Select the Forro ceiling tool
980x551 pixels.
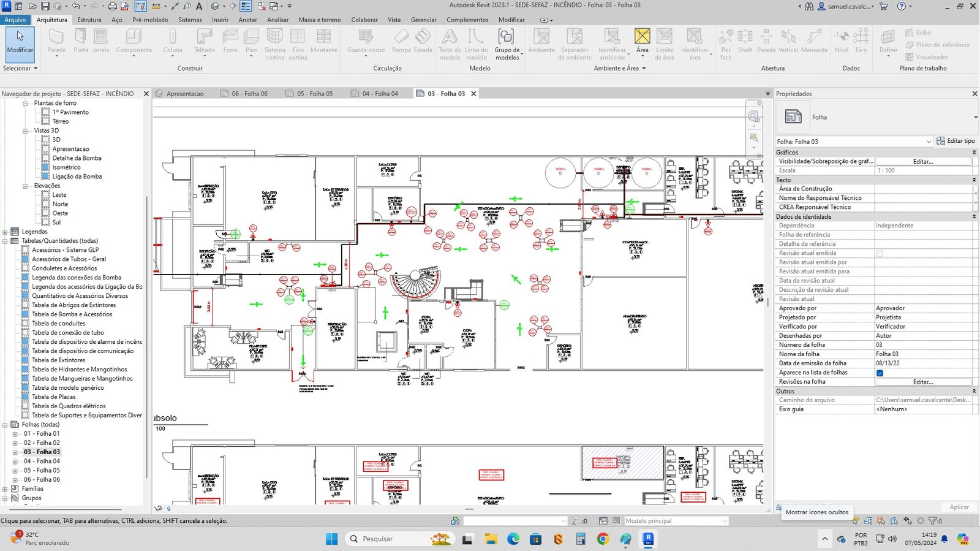click(230, 42)
